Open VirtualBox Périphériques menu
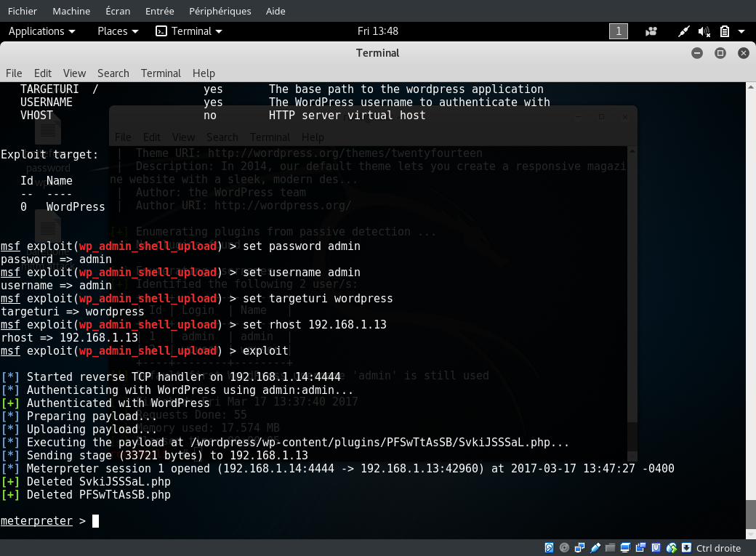Image resolution: width=756 pixels, height=556 pixels. 220,11
